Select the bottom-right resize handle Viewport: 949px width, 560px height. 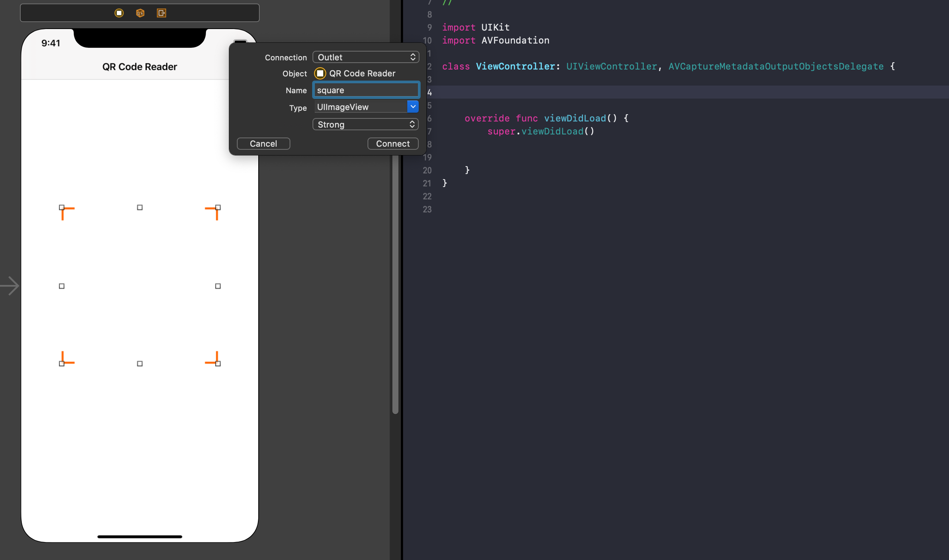(218, 364)
